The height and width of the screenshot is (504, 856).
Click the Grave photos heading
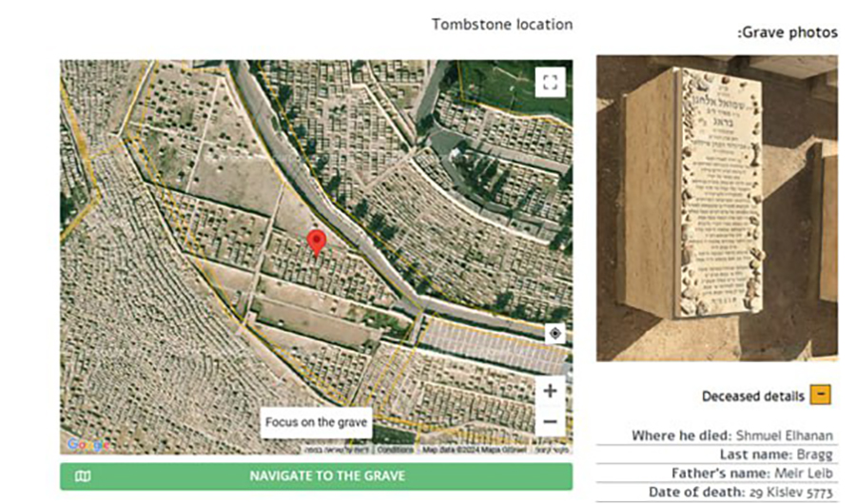[x=788, y=32]
